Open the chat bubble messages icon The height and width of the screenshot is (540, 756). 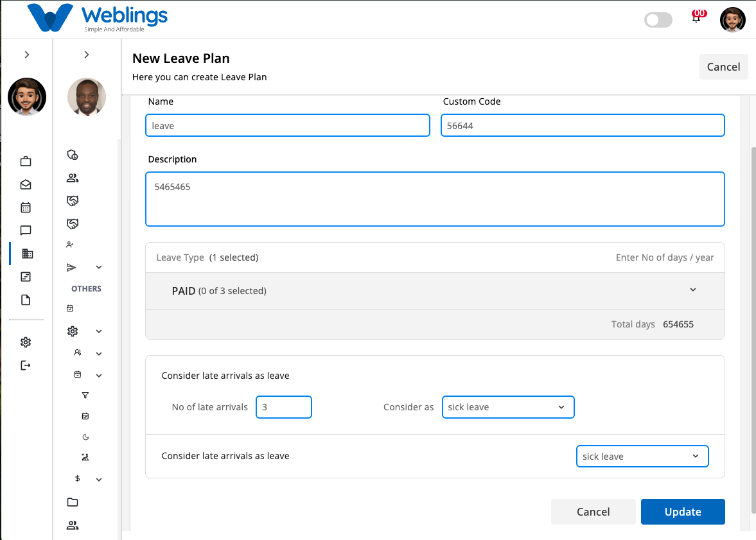[x=26, y=231]
